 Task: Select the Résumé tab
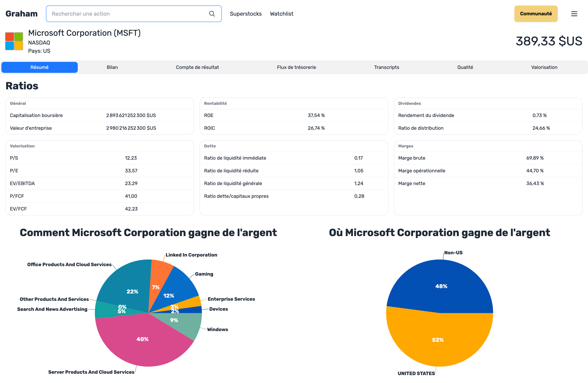tap(39, 67)
